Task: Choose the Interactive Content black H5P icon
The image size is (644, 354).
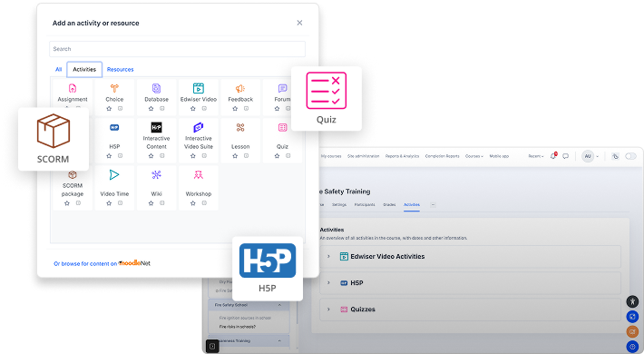Action: tap(157, 127)
